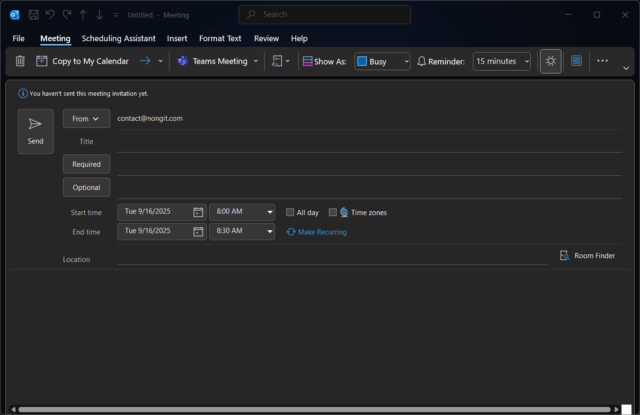Viewport: 640px width, 415px height.
Task: Redo the last action
Action: coord(67,15)
